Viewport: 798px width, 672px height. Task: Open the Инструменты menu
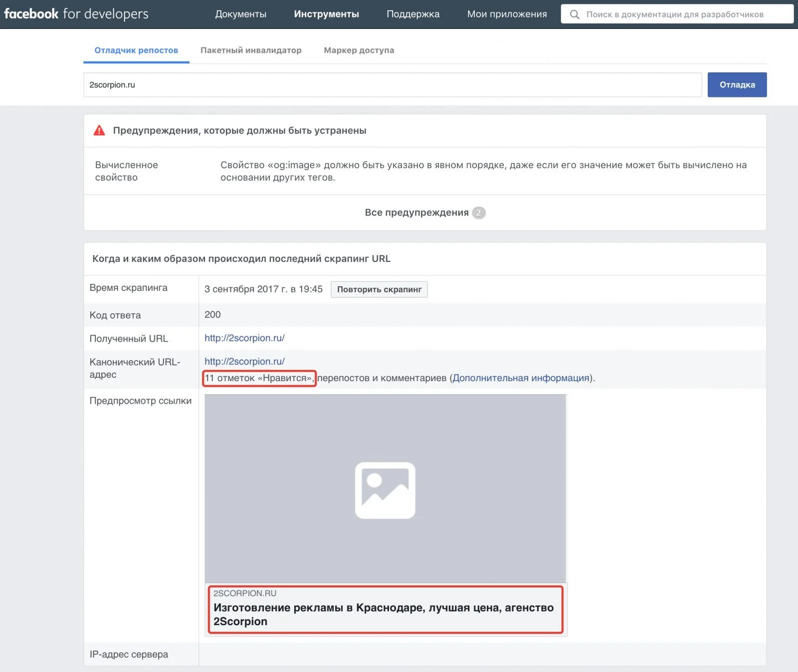click(x=326, y=14)
